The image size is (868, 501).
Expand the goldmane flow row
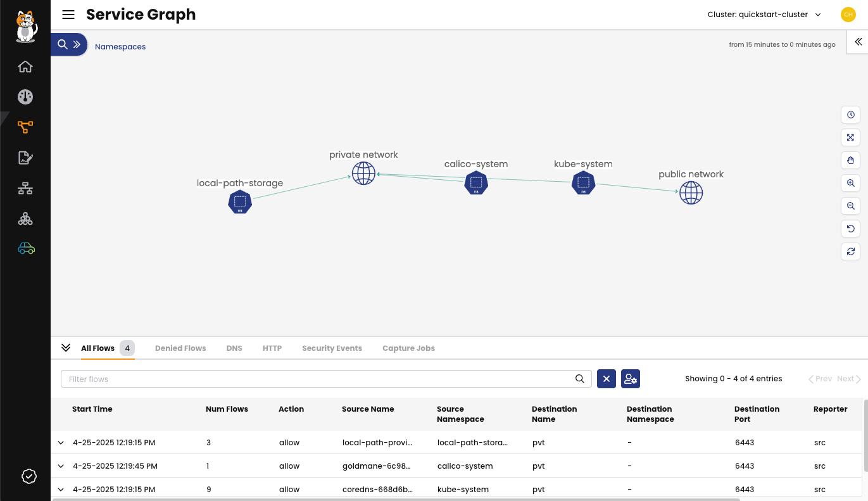[61, 466]
